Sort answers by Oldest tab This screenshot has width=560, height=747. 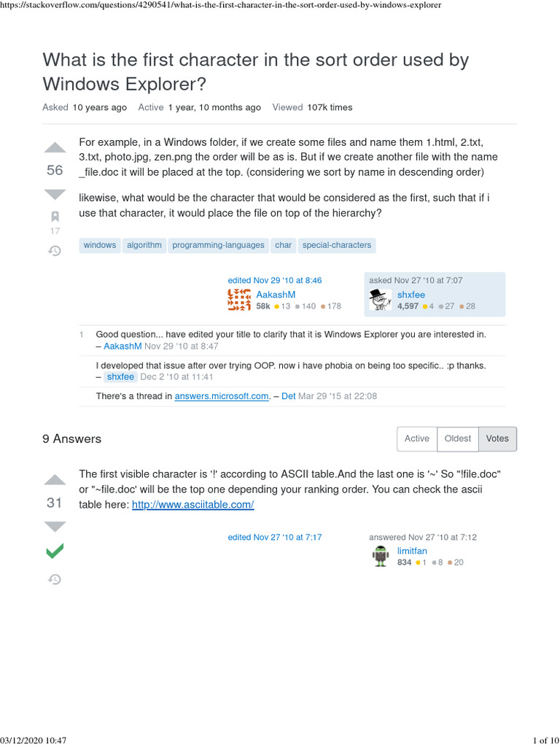458,438
